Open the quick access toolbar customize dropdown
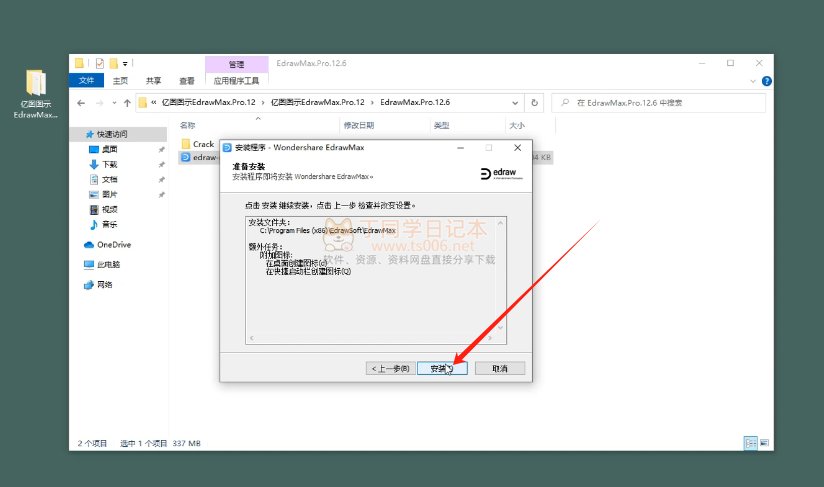The width and height of the screenshot is (824, 487). [125, 64]
